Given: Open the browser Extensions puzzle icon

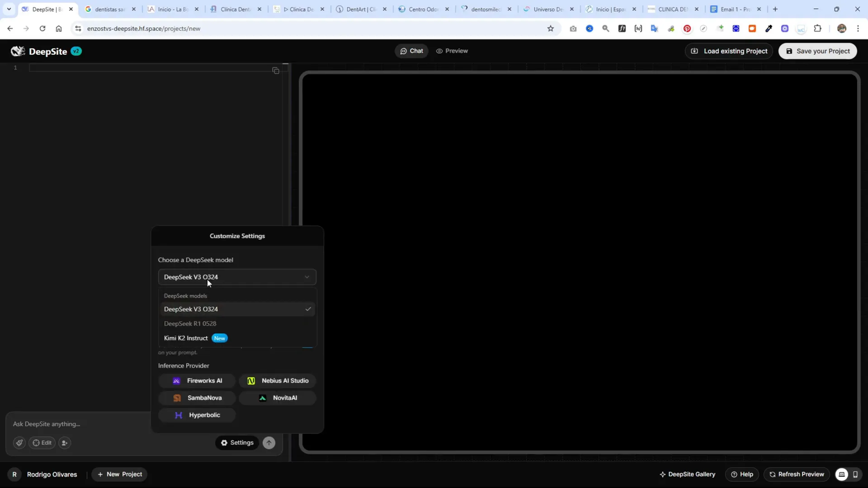Looking at the screenshot, I should point(818,29).
